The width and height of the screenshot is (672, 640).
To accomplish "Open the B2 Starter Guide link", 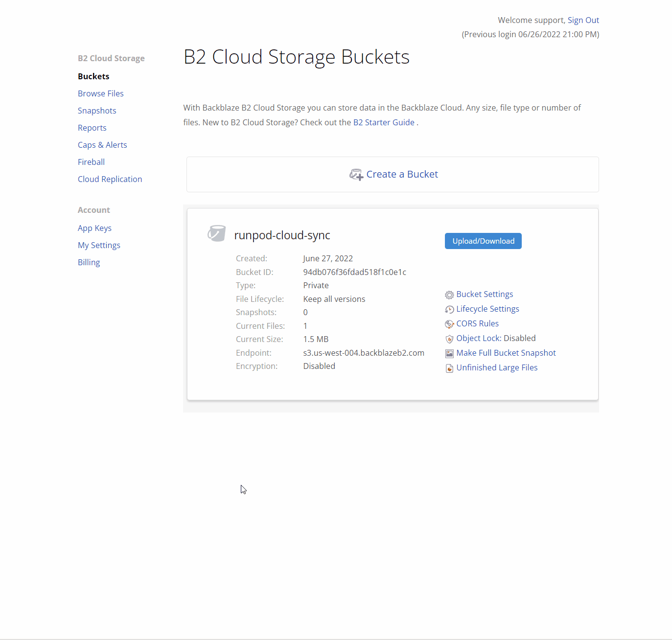I will [384, 122].
